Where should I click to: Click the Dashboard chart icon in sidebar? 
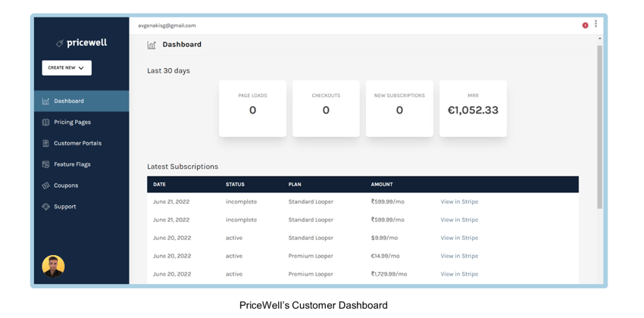click(x=46, y=101)
